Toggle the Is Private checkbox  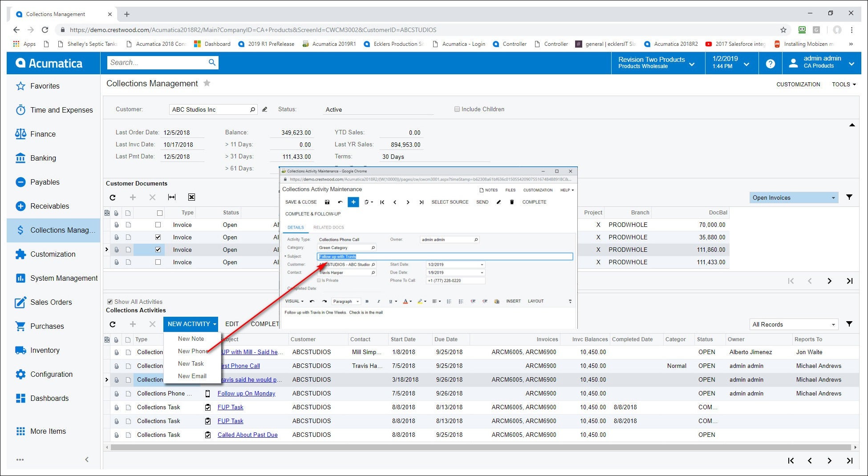coord(319,280)
